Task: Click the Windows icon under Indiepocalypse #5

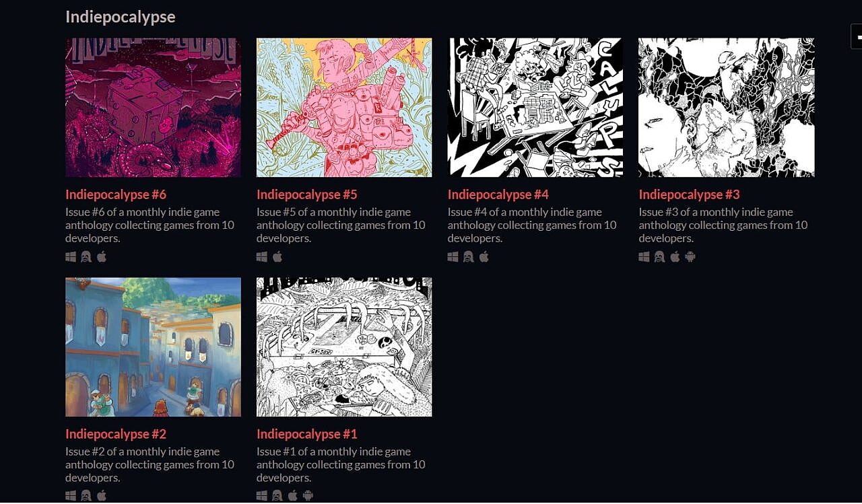Action: click(x=262, y=256)
